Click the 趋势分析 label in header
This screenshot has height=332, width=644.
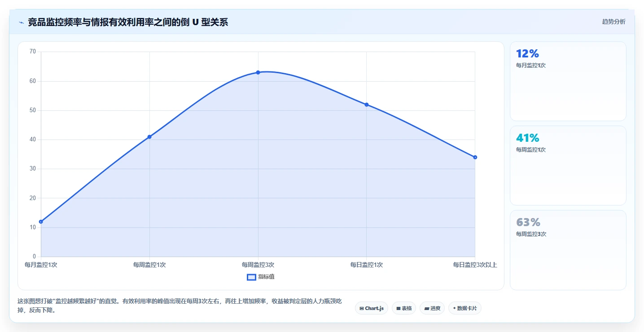click(x=613, y=22)
